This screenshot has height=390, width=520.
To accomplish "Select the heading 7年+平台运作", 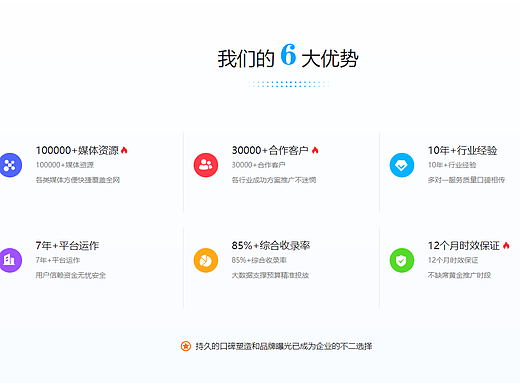I will (x=67, y=246).
